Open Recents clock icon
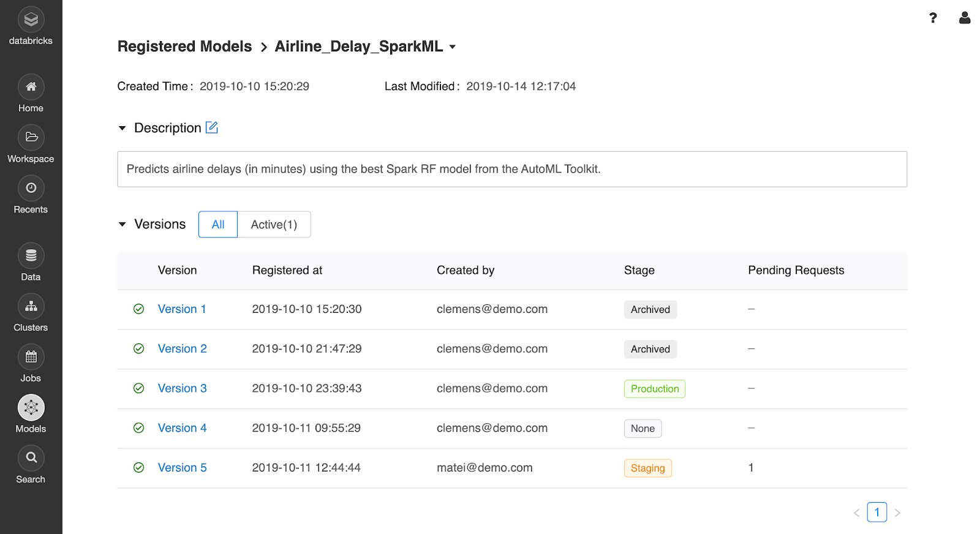Screen dimensions: 980x534 (31, 189)
